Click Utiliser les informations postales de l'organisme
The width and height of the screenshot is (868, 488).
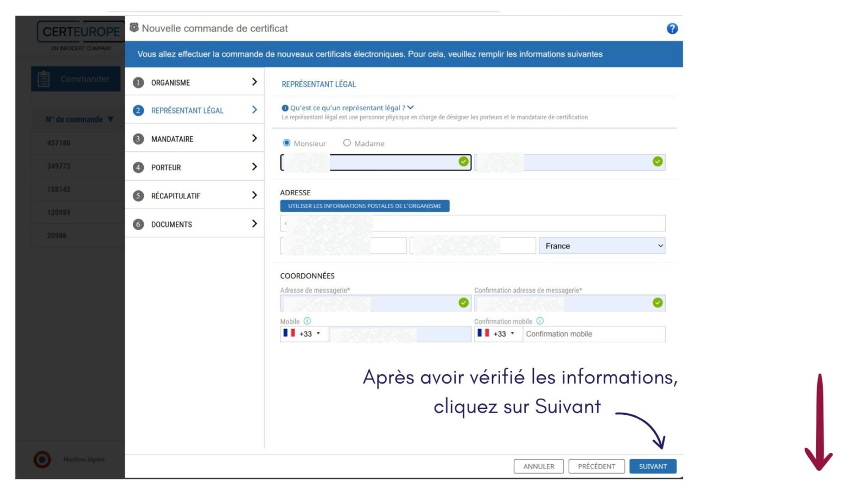tap(365, 206)
